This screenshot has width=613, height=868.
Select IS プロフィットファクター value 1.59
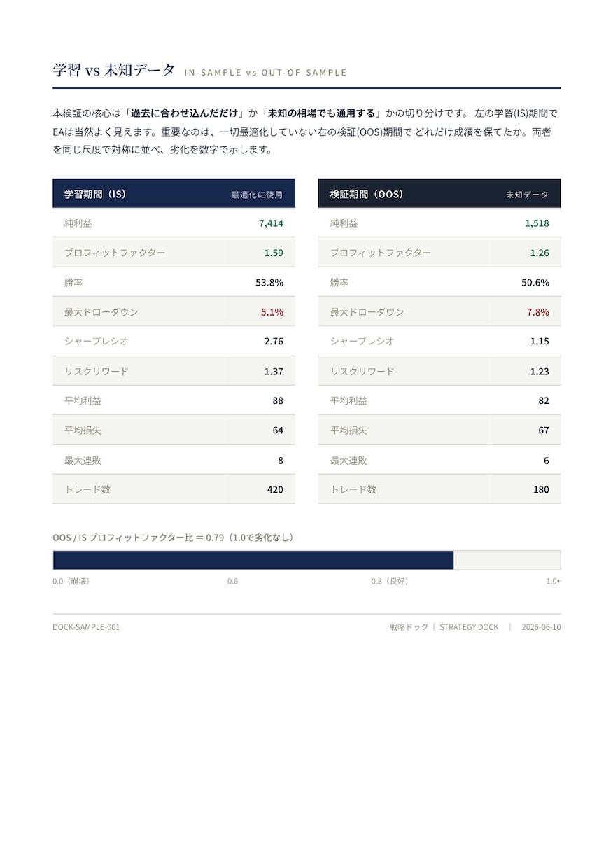tap(274, 253)
